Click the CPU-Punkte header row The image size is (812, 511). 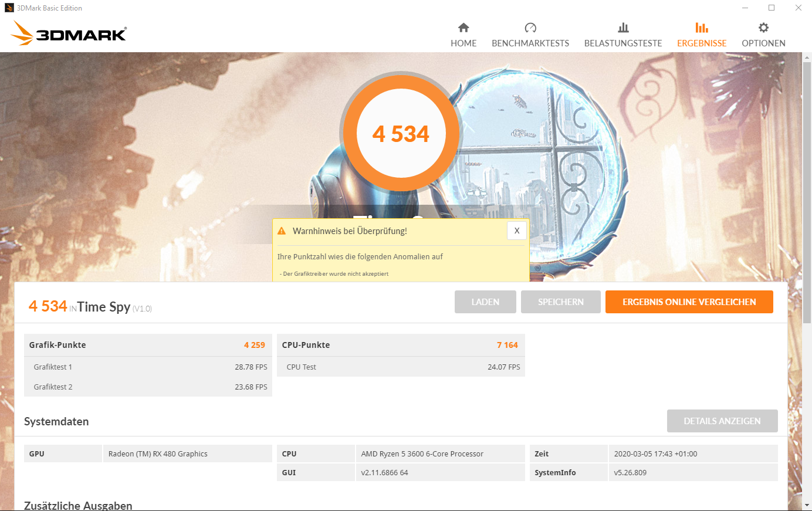point(401,345)
